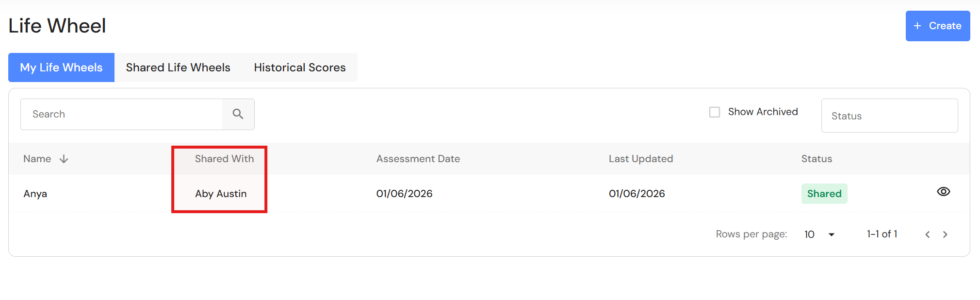The image size is (980, 300).
Task: Click the search magnifier icon
Action: pyautogui.click(x=238, y=114)
